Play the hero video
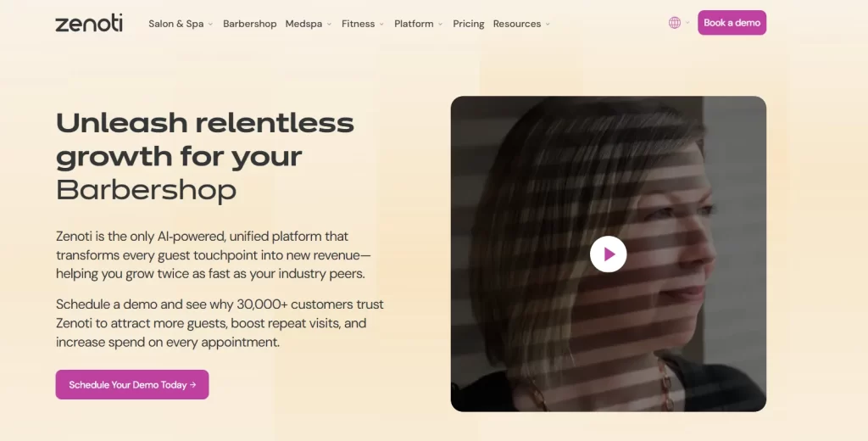The image size is (868, 441). point(608,254)
